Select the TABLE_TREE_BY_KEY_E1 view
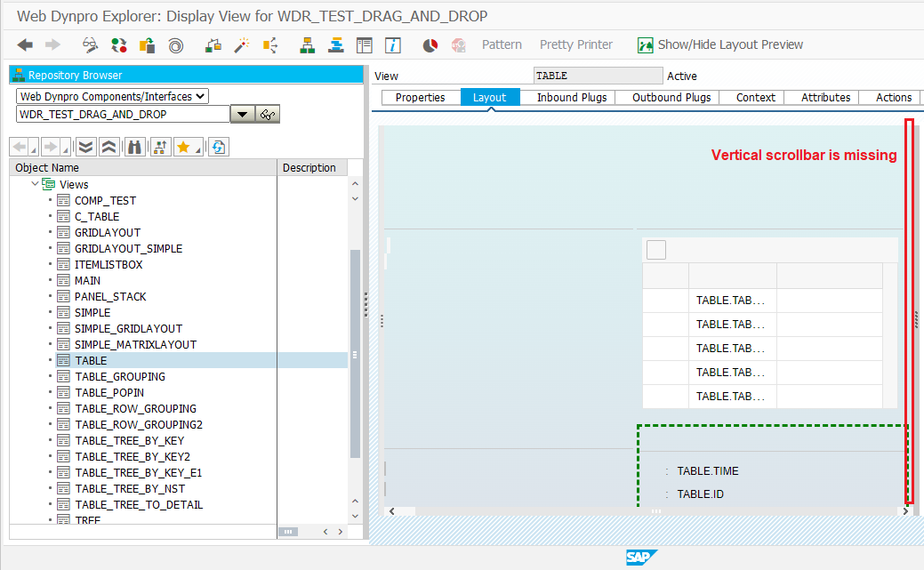 (139, 473)
